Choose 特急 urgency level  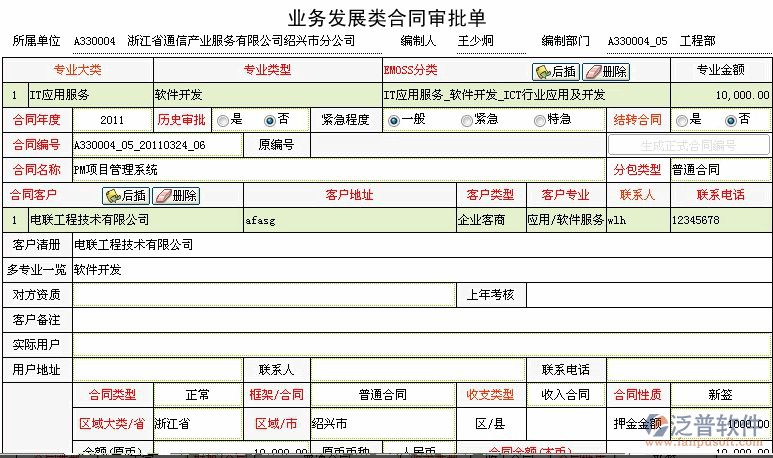pos(540,120)
